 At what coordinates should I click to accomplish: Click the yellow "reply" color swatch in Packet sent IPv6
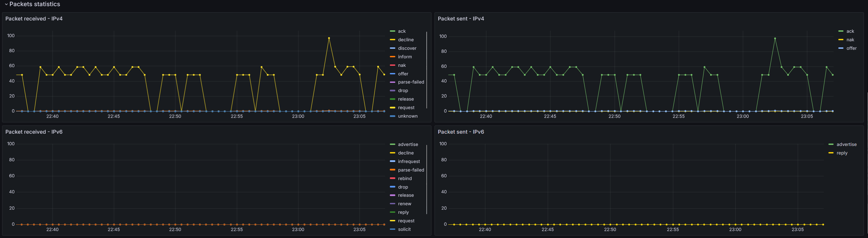(831, 153)
